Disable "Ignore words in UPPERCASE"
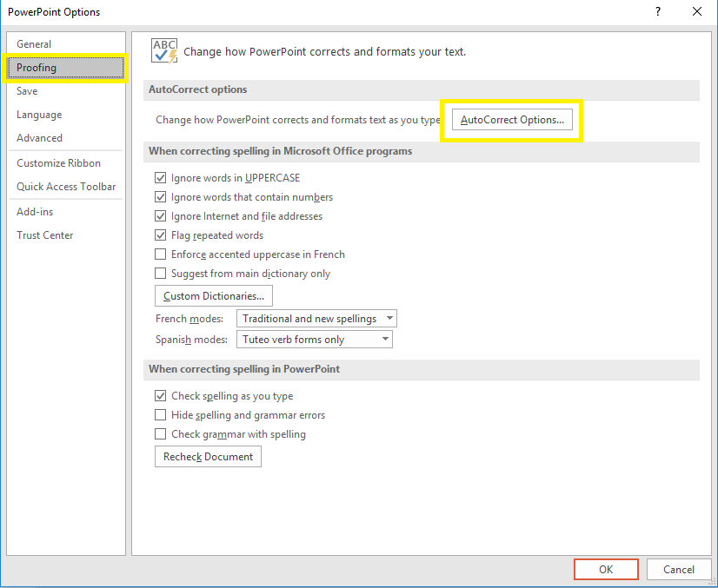The height and width of the screenshot is (588, 718). click(161, 177)
